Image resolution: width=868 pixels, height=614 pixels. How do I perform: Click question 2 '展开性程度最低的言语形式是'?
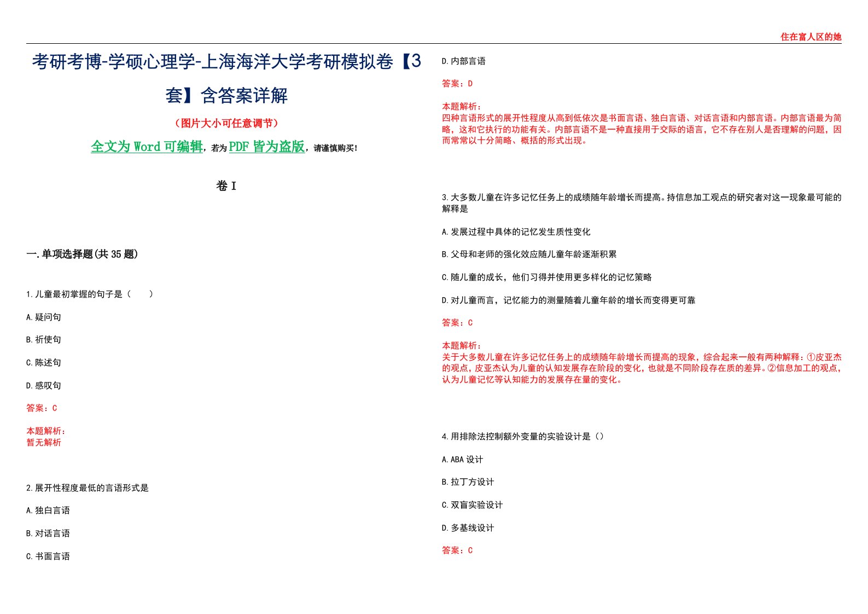[88, 488]
